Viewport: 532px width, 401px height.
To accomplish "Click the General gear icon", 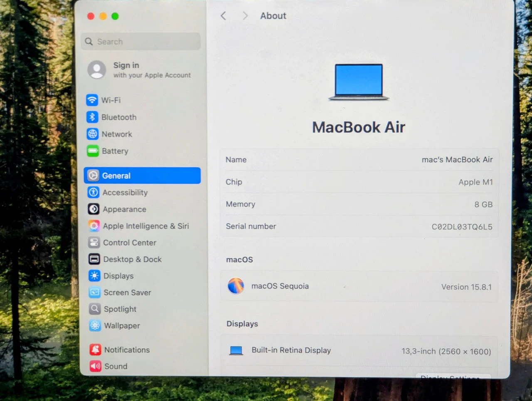I will [x=94, y=176].
